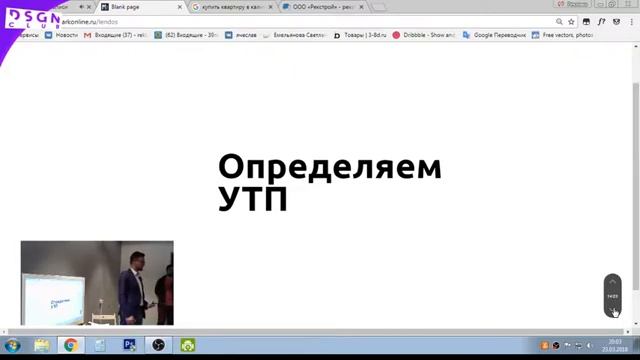
Task: Open the 'f?' font finder extension
Action: 601,22
